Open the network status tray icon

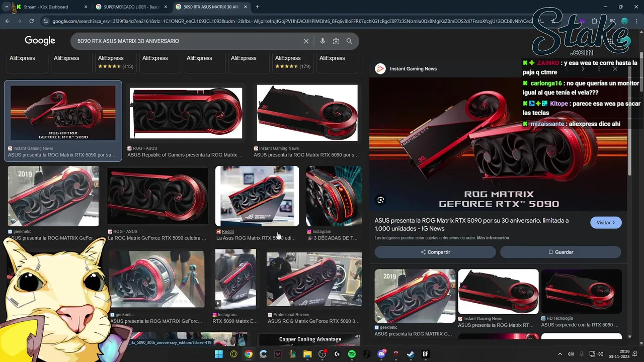coord(592,354)
